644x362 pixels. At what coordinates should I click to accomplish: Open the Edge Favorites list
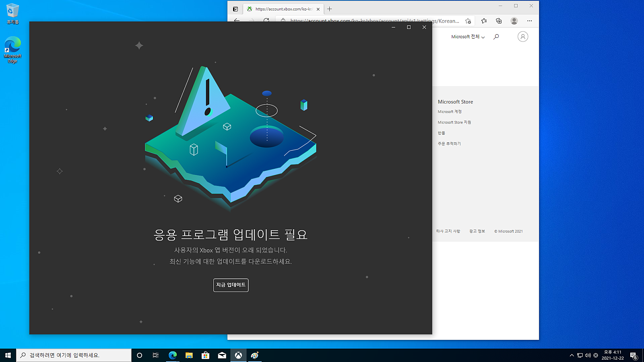484,21
